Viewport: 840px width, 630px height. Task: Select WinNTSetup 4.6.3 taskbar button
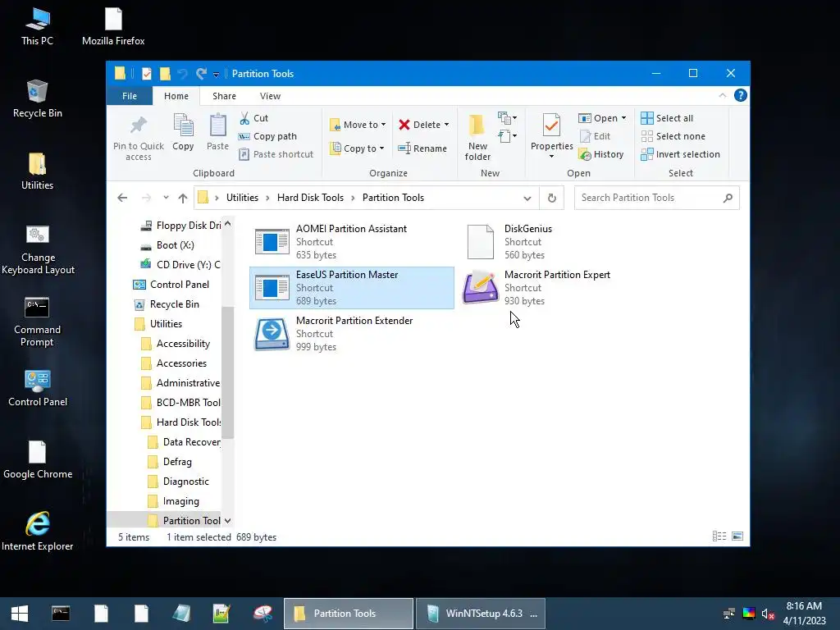481,614
